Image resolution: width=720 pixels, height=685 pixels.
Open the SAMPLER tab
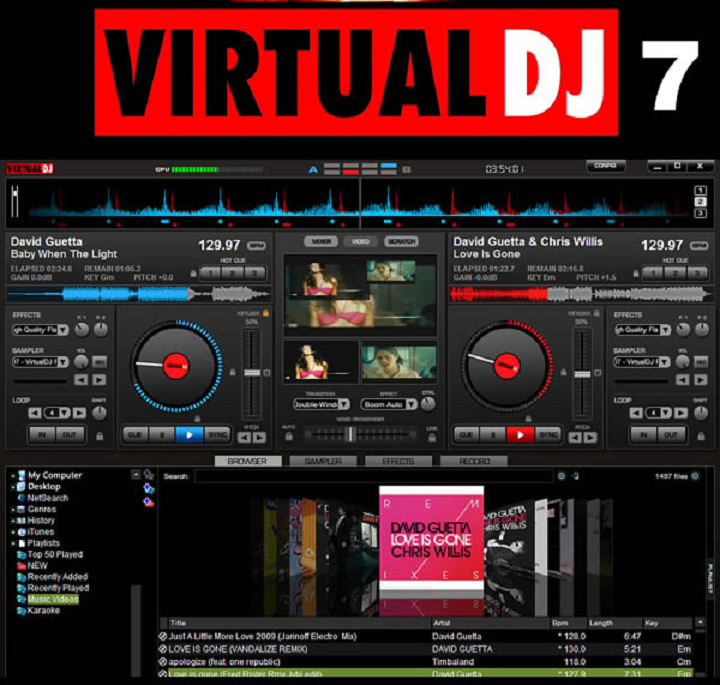point(323,461)
